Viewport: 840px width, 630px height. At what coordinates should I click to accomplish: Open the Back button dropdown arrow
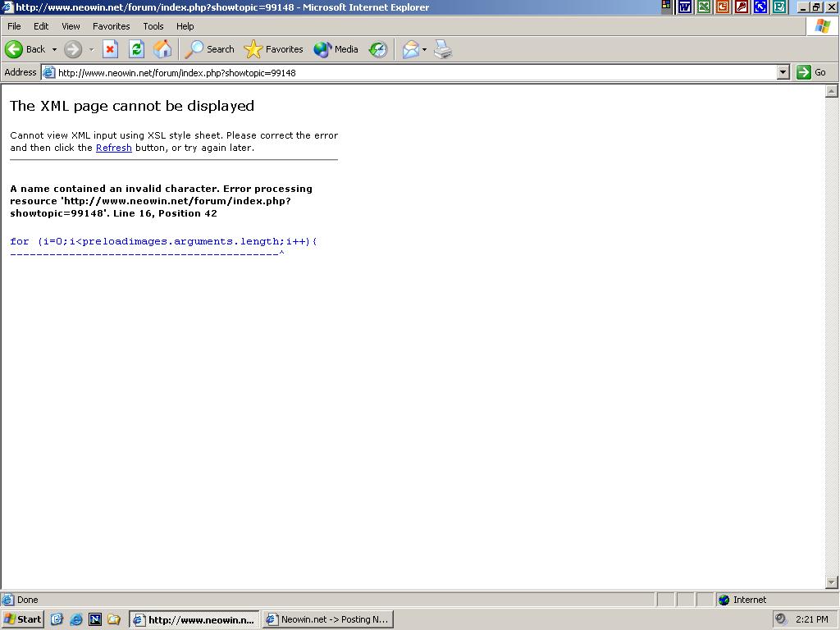pyautogui.click(x=54, y=49)
